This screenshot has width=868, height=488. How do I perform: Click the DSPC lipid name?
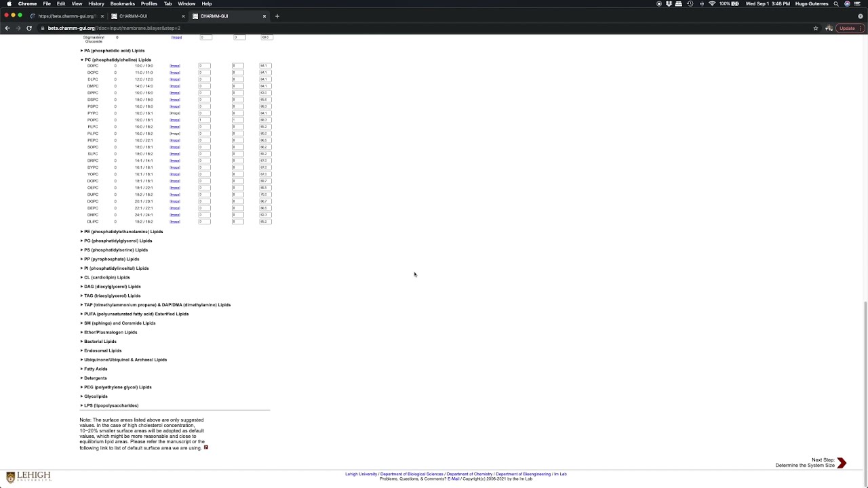click(93, 100)
